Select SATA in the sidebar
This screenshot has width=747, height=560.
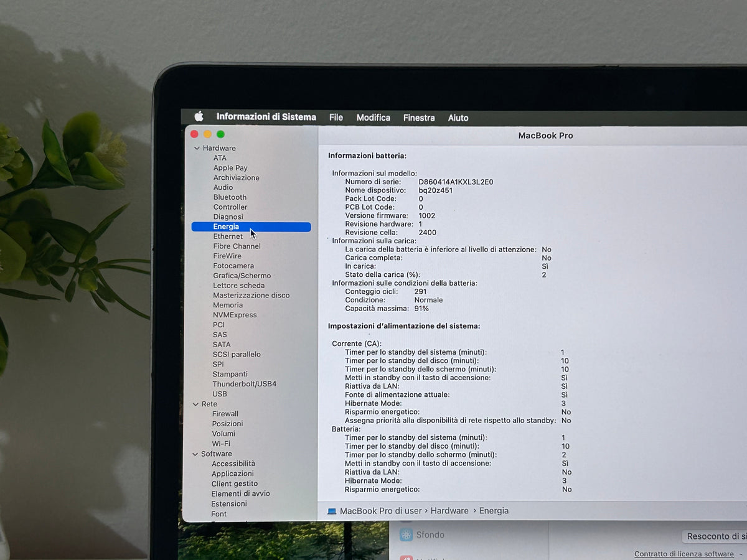click(x=222, y=345)
